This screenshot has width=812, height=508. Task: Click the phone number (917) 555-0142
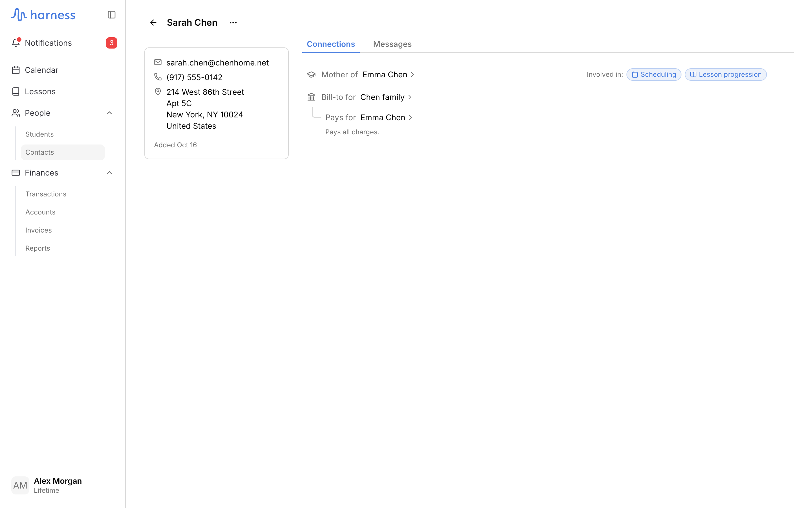pos(194,77)
